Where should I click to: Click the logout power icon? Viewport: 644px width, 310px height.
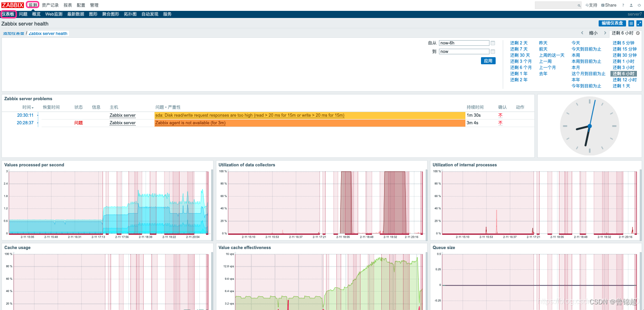click(639, 5)
